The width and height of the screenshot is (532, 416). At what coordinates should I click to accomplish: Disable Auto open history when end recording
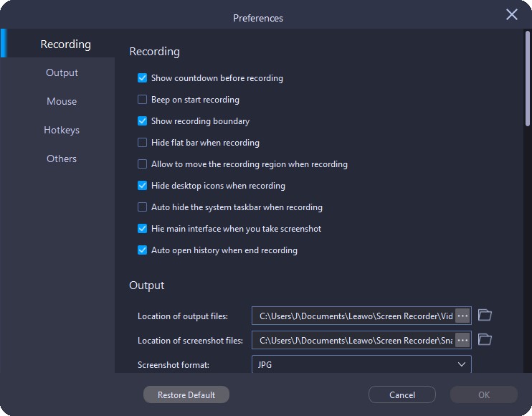(x=142, y=250)
